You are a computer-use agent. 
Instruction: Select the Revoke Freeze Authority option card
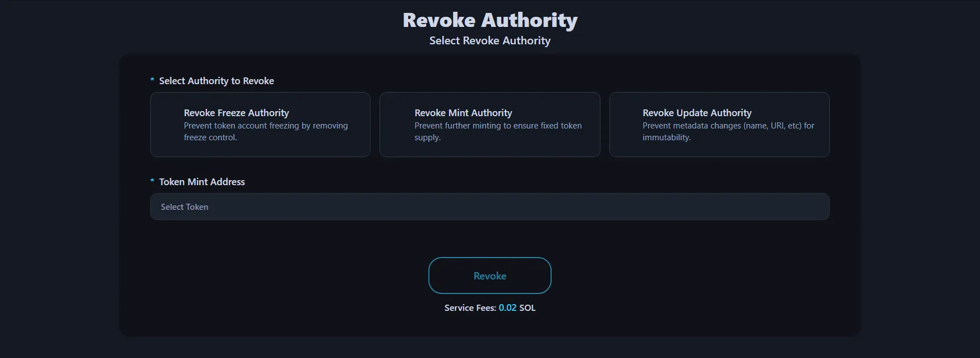click(260, 125)
